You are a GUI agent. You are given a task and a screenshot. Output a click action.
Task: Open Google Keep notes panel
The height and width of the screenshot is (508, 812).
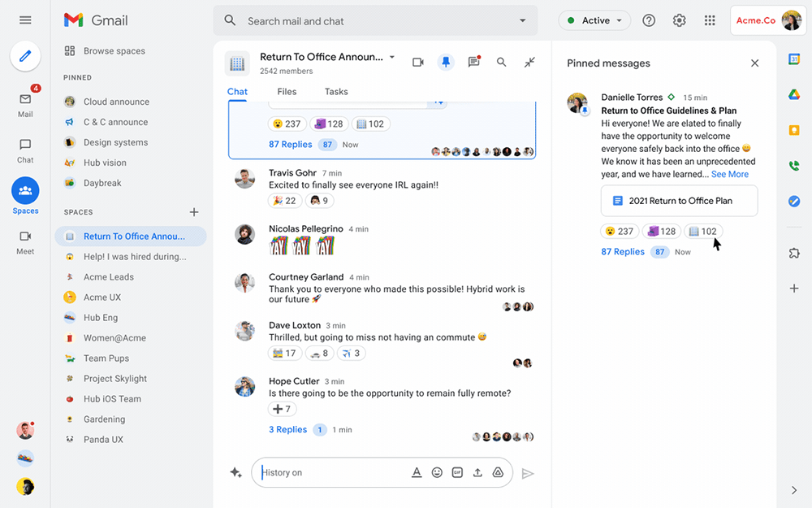pos(794,128)
